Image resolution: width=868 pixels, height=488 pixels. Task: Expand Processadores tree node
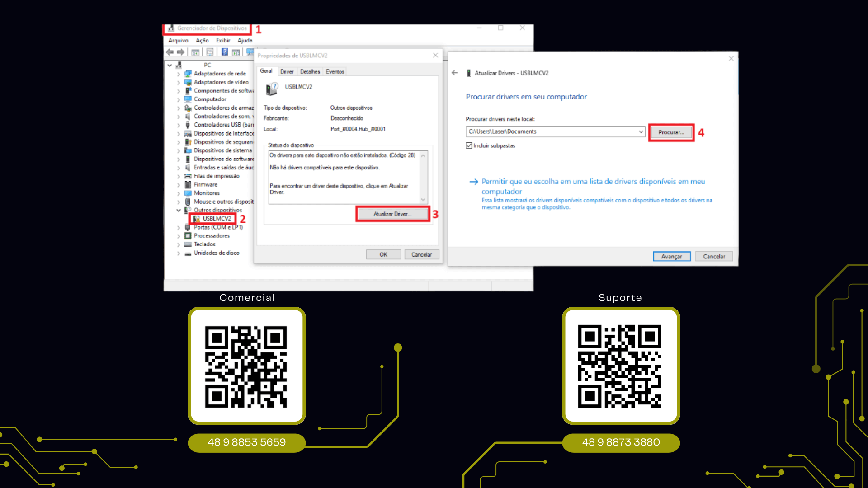tap(179, 236)
